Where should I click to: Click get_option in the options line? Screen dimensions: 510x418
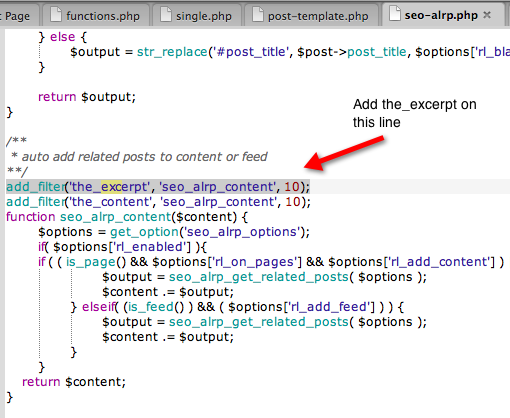144,232
